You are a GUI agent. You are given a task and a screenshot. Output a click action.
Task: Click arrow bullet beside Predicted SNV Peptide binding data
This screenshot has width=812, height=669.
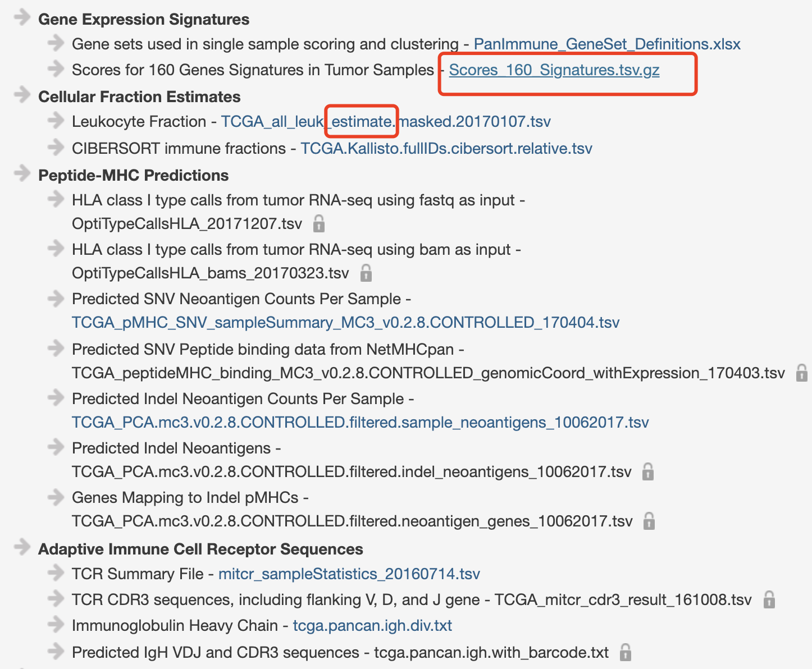[x=56, y=347]
